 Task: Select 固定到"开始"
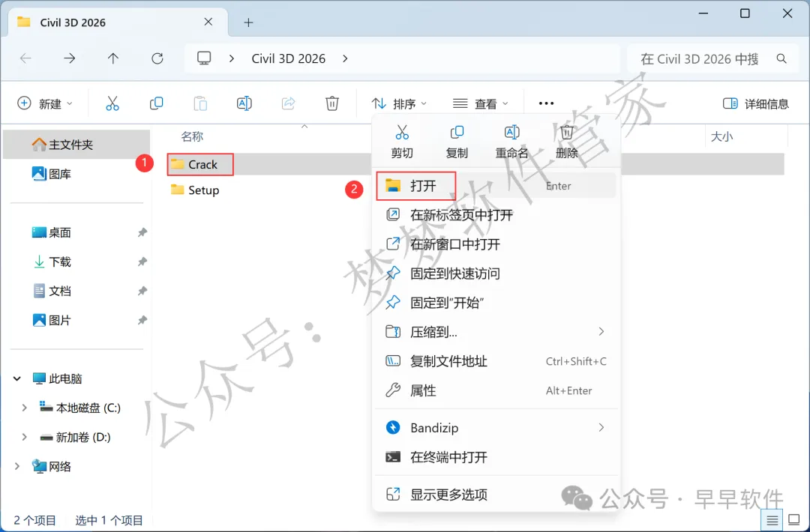pos(496,303)
